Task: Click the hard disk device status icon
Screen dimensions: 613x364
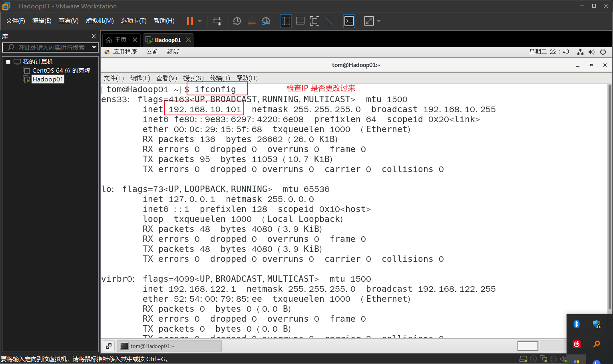Action: [x=523, y=359]
